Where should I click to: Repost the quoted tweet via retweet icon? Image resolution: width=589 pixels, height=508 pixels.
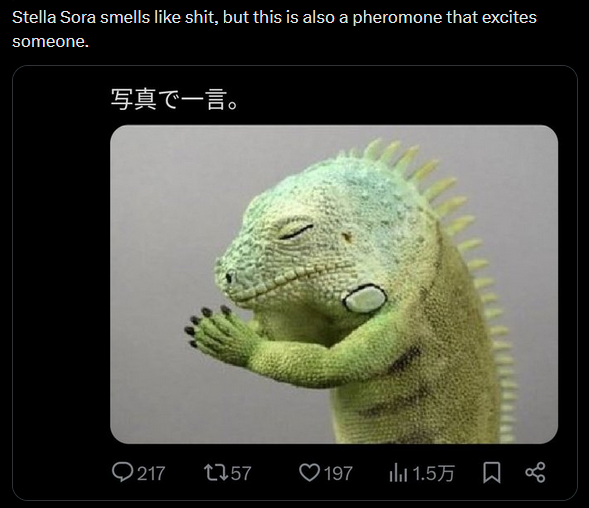point(216,472)
